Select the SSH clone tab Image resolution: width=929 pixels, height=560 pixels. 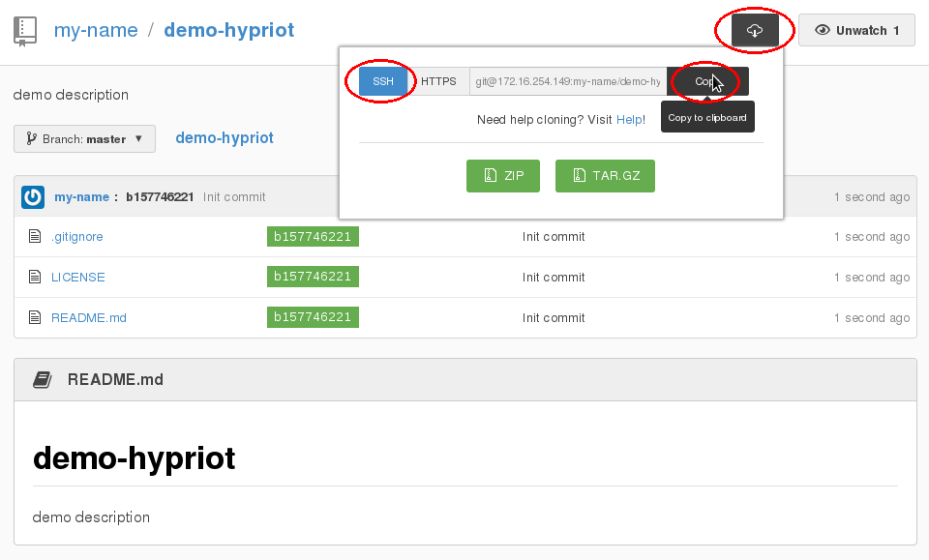pos(385,81)
